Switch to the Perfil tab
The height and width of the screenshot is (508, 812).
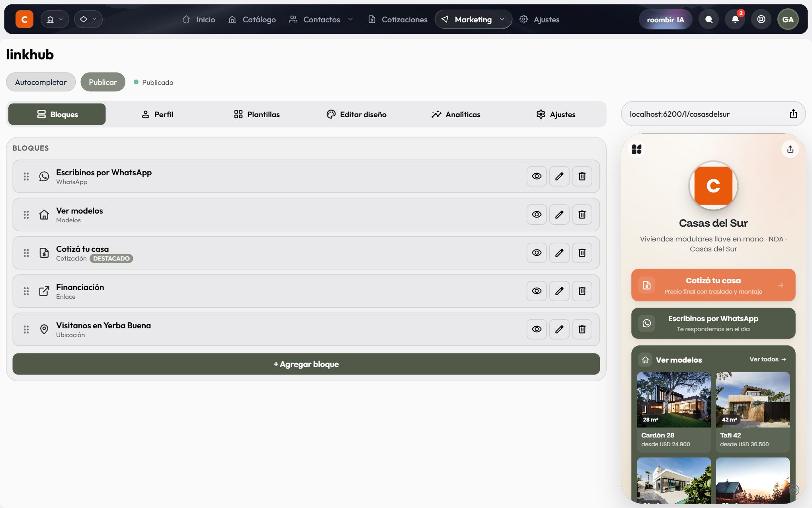point(157,114)
